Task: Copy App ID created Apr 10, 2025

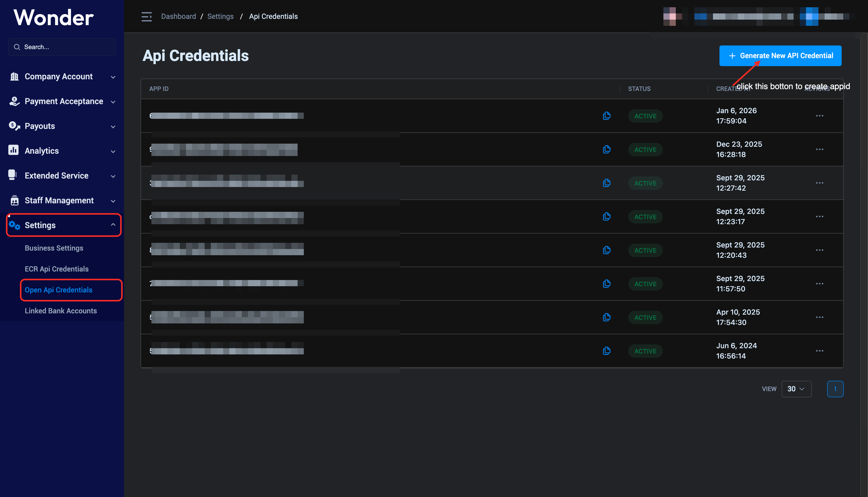Action: (607, 317)
